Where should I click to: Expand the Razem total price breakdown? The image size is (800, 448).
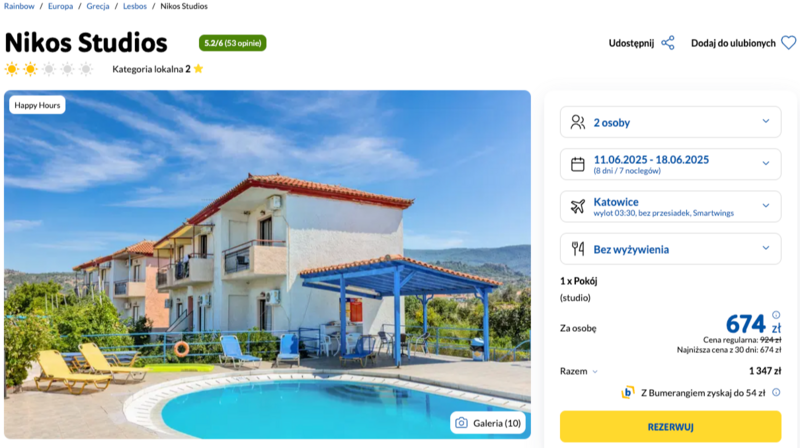click(x=579, y=371)
